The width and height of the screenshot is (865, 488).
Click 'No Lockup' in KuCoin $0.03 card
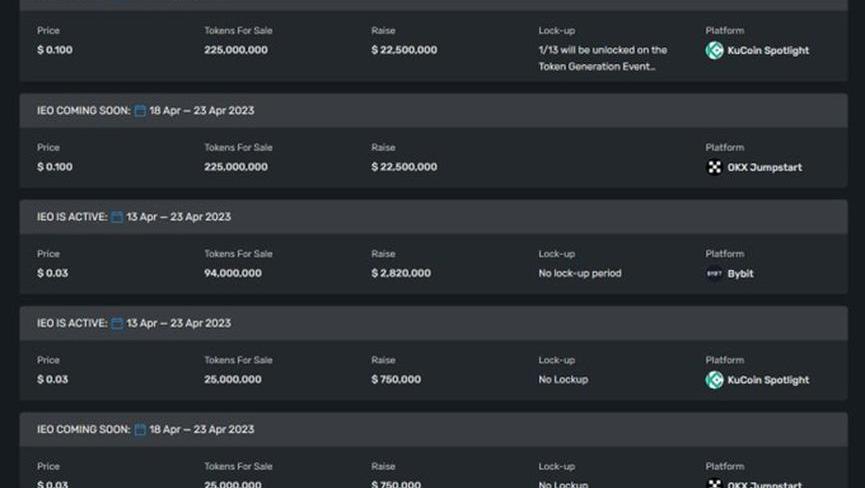563,379
